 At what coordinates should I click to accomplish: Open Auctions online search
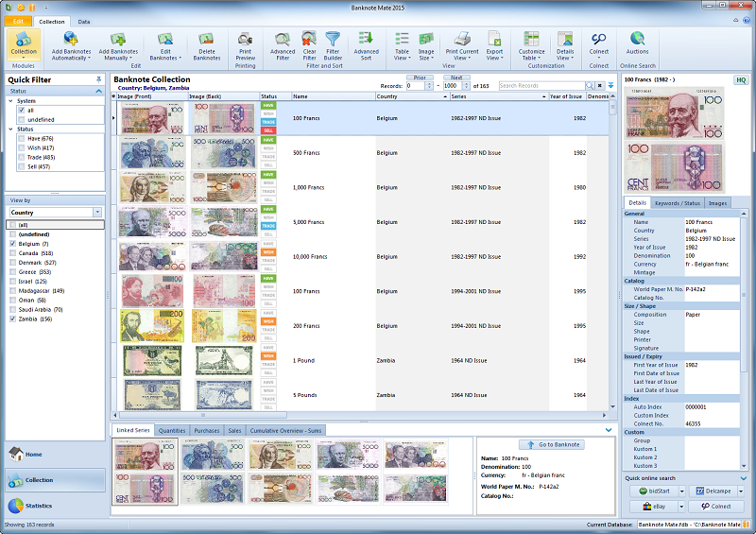[x=637, y=44]
